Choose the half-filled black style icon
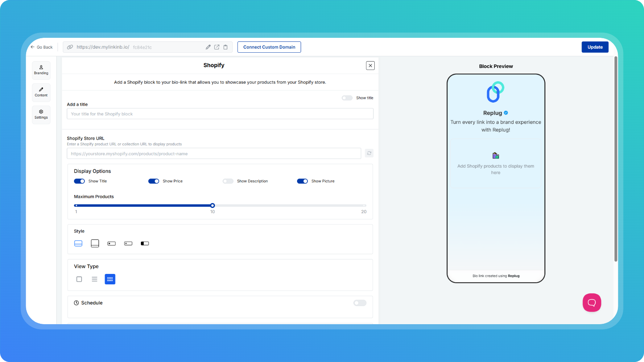The image size is (644, 362). [x=145, y=243]
